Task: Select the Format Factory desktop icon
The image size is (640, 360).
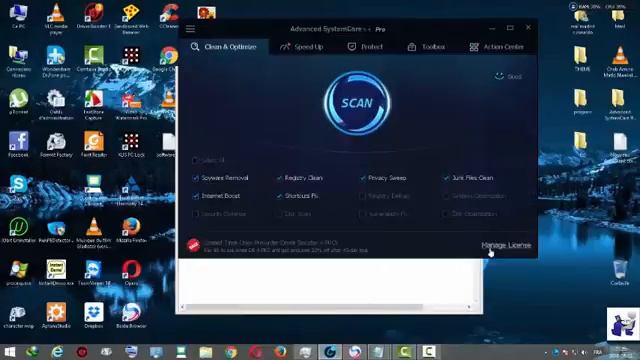Action: coord(56,145)
